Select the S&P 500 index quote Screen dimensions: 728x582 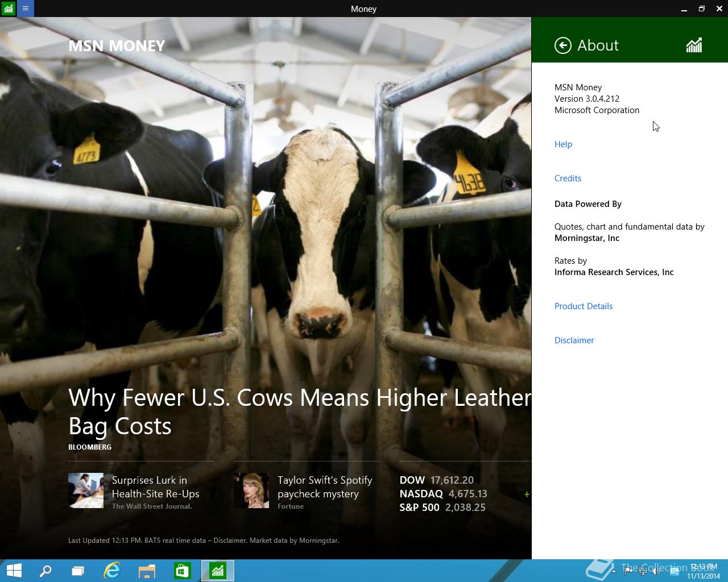pyautogui.click(x=442, y=508)
